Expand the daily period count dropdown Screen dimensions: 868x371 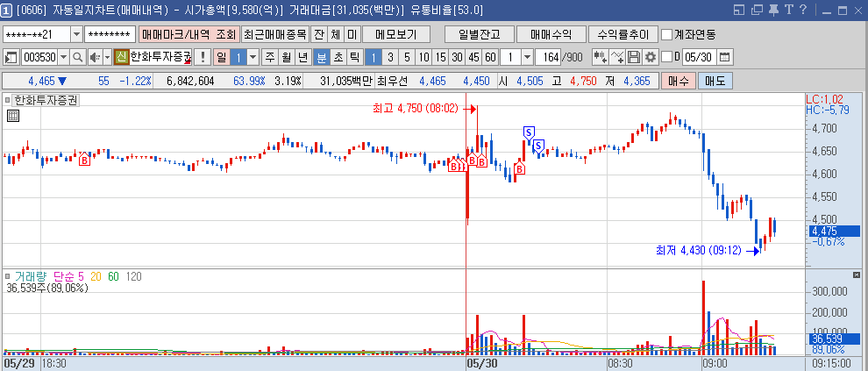(253, 57)
